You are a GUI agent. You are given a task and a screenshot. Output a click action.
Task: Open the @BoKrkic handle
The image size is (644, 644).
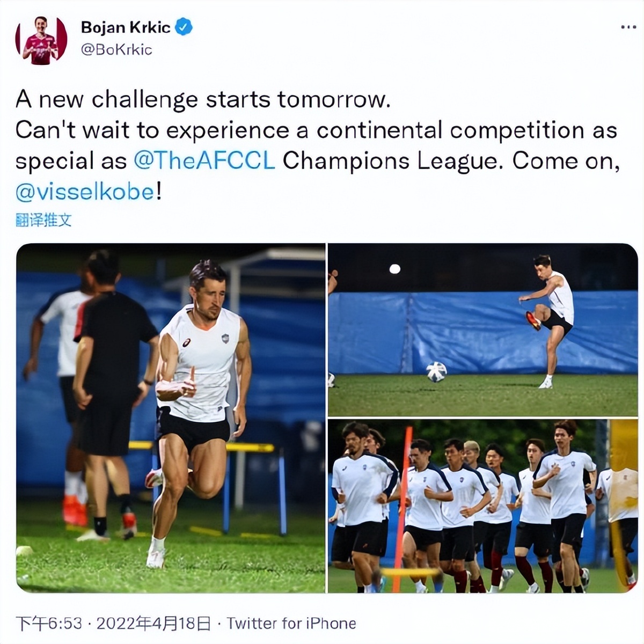pos(116,50)
